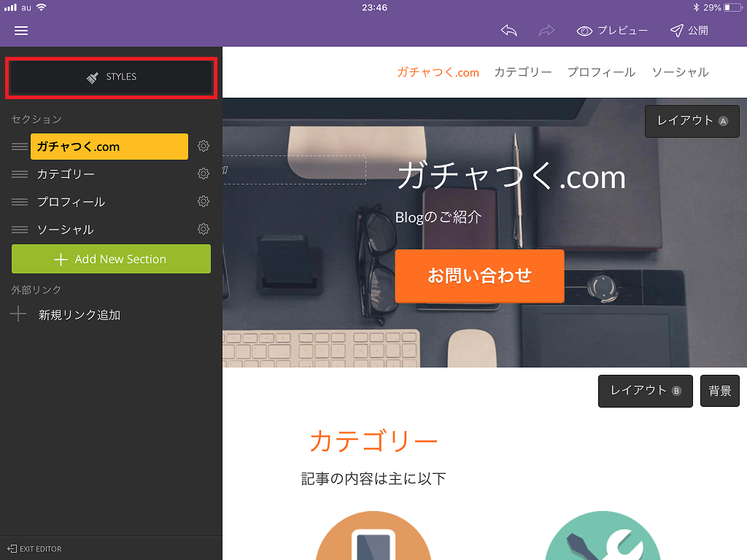Image resolution: width=747 pixels, height=560 pixels.
Task: Click drag handle of プロフィール section
Action: point(20,202)
